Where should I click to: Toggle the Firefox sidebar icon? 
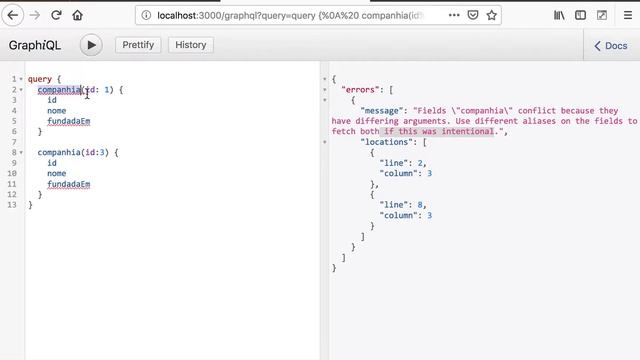(580, 16)
